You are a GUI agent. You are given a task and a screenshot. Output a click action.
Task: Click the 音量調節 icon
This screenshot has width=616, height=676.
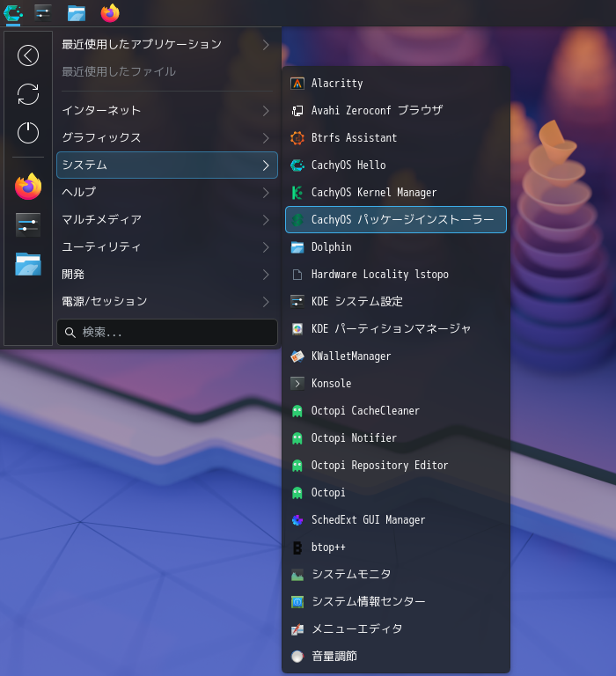pyautogui.click(x=297, y=657)
